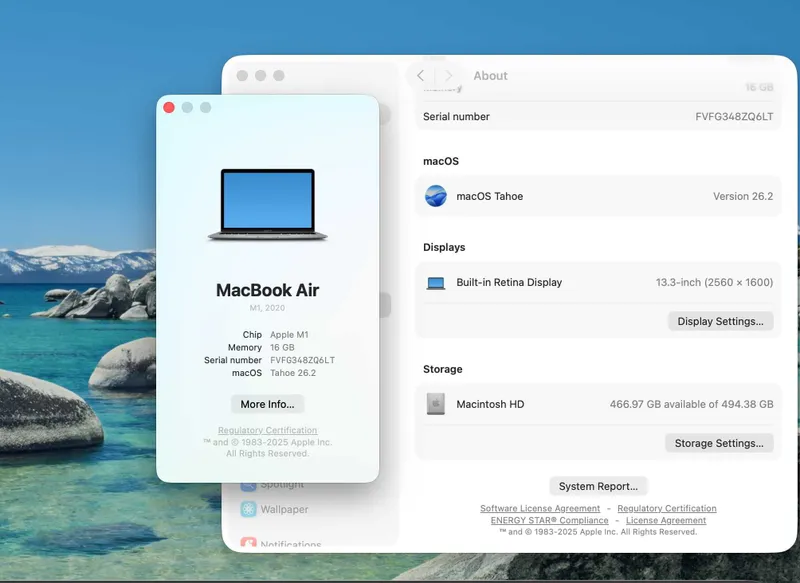Click the macOS Tahoe icon
800x583 pixels.
436,196
